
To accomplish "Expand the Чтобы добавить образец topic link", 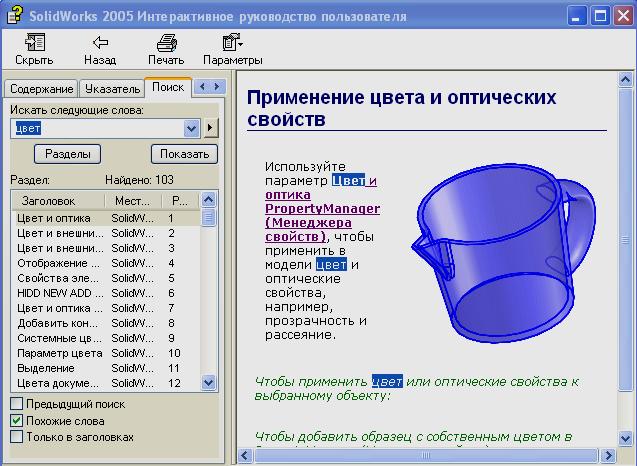I will (413, 437).
